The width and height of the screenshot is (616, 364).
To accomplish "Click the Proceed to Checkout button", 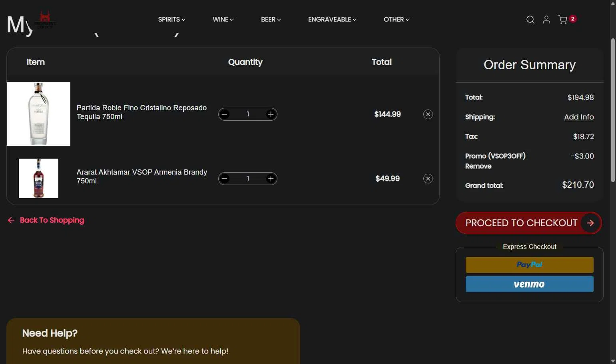I will click(529, 223).
